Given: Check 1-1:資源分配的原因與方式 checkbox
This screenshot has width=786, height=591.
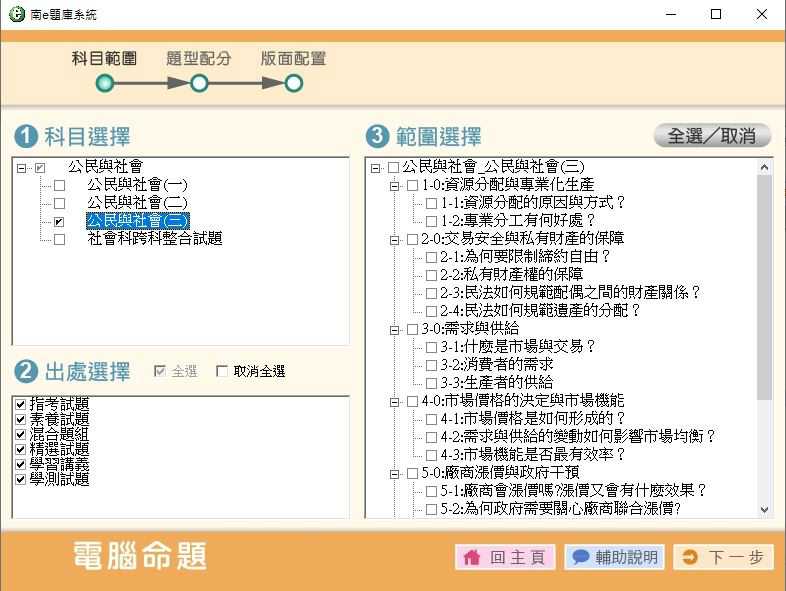Looking at the screenshot, I should click(x=431, y=204).
